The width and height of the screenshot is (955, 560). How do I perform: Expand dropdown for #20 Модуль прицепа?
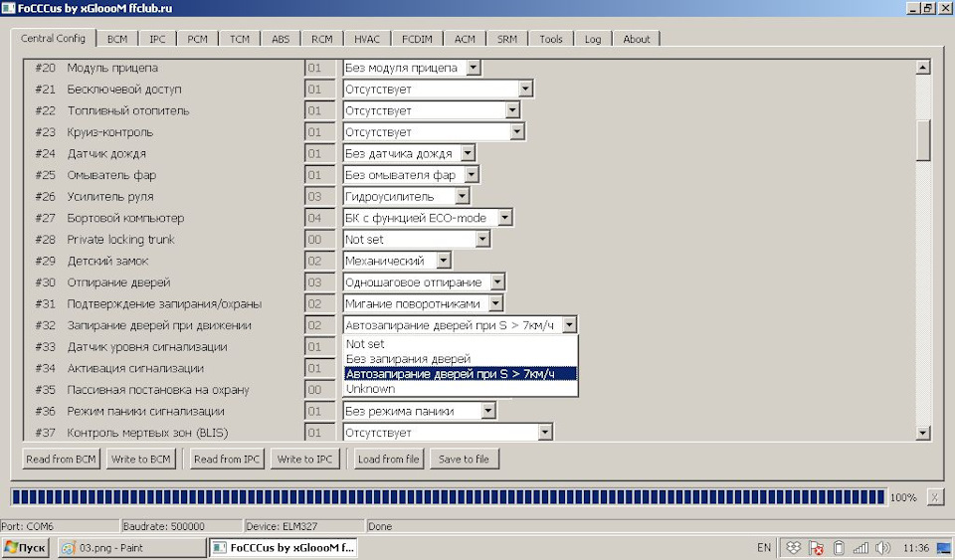tap(474, 68)
